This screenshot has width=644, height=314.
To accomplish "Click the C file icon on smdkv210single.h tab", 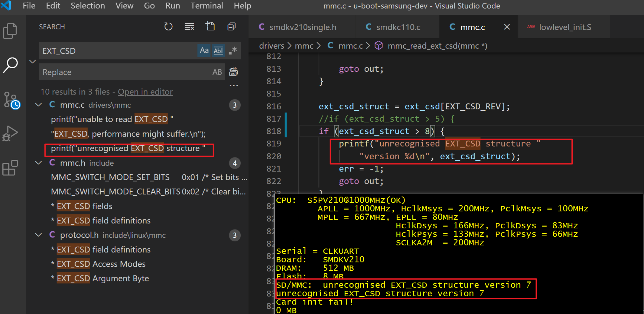I will (262, 27).
